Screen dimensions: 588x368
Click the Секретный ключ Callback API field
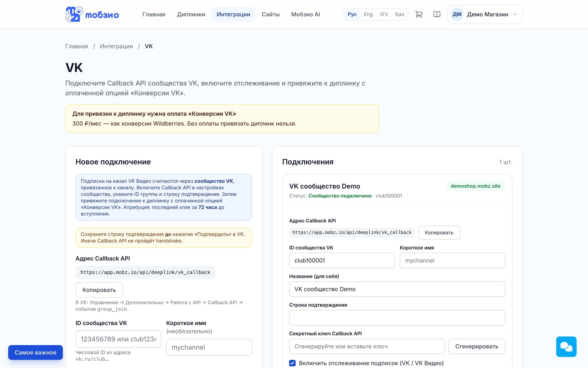(x=367, y=346)
